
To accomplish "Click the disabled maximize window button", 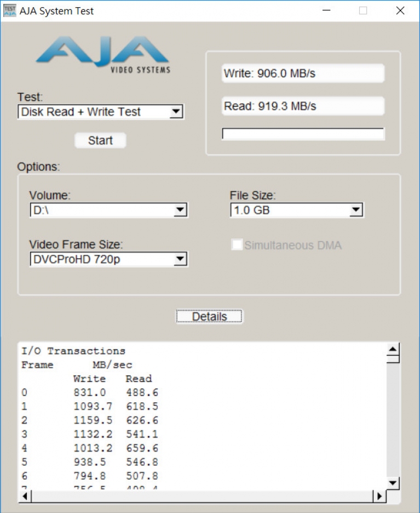I will point(363,10).
